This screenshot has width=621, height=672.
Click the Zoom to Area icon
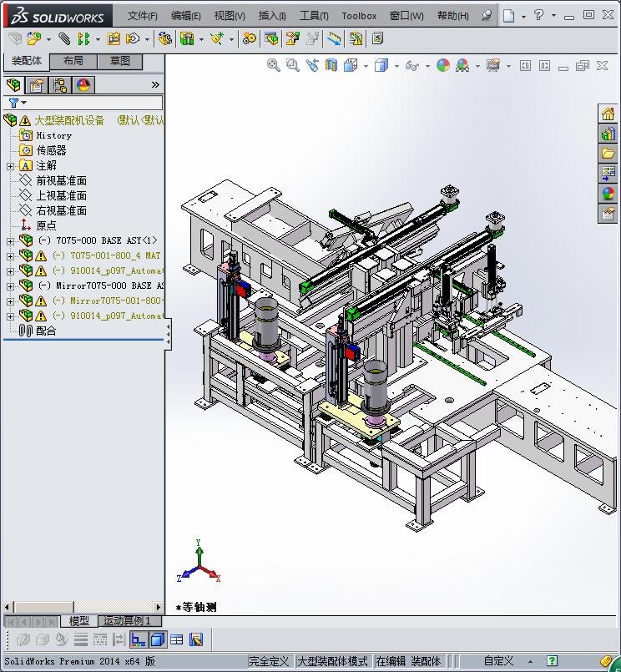click(x=293, y=65)
